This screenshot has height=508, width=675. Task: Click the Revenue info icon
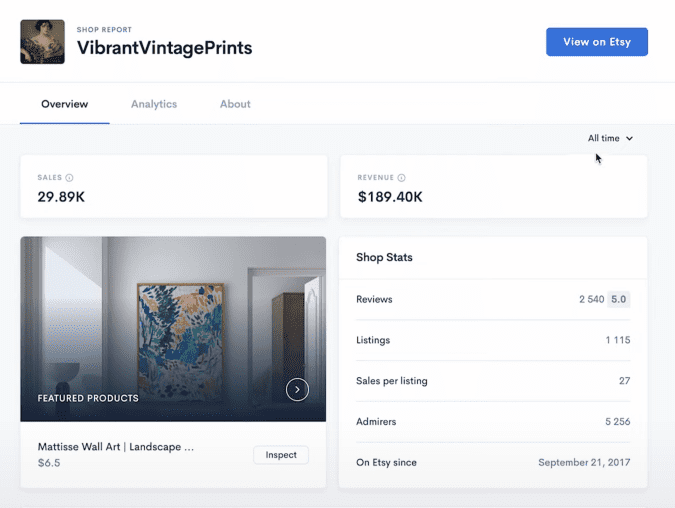401,177
